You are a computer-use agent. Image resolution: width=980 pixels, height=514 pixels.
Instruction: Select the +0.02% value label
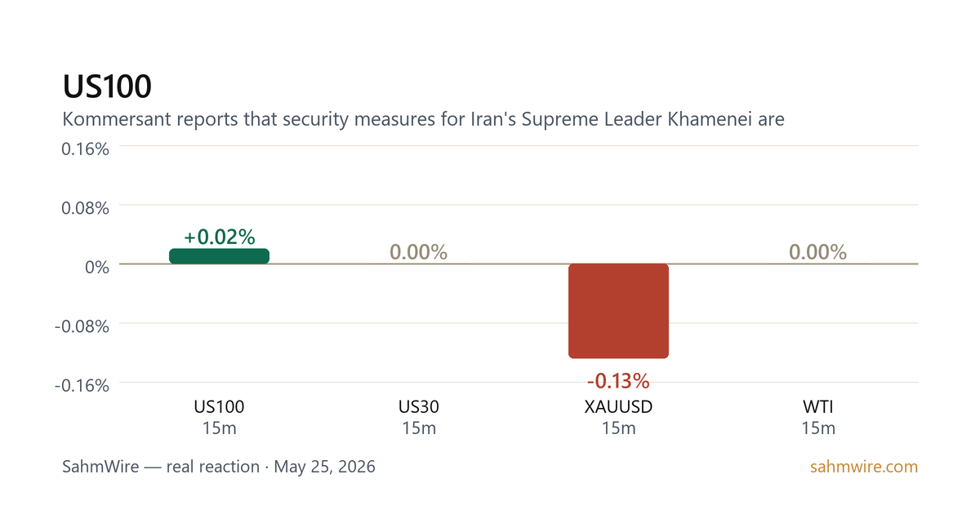(219, 237)
